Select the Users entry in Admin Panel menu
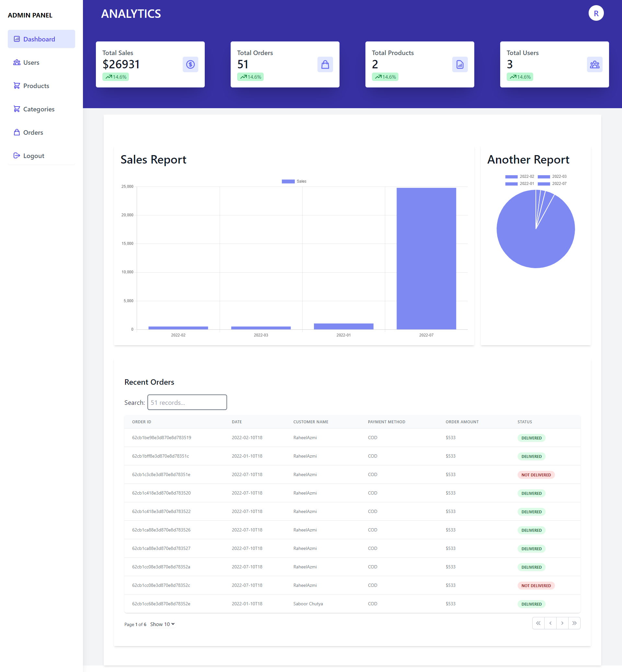This screenshot has width=622, height=672. (x=31, y=62)
